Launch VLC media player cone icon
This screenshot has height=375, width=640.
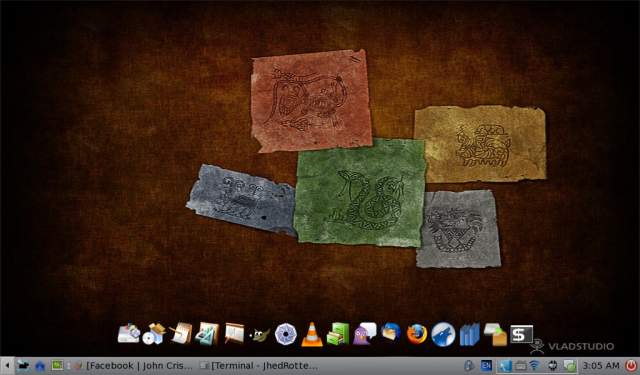tap(312, 335)
